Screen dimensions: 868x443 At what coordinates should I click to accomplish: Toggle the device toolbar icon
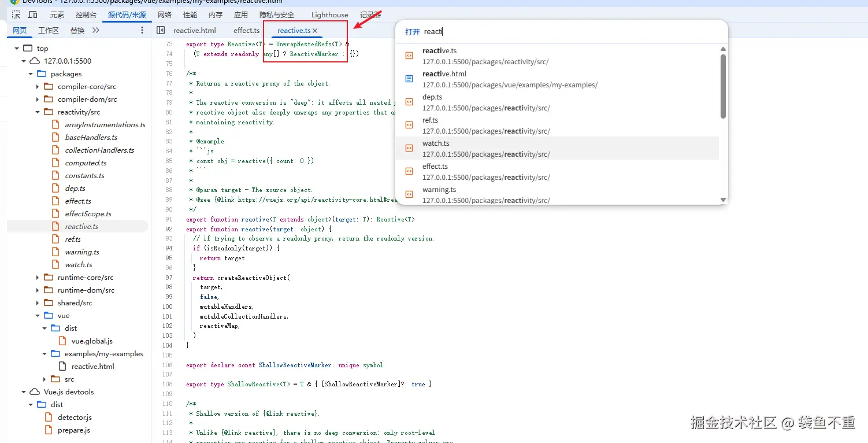click(33, 14)
